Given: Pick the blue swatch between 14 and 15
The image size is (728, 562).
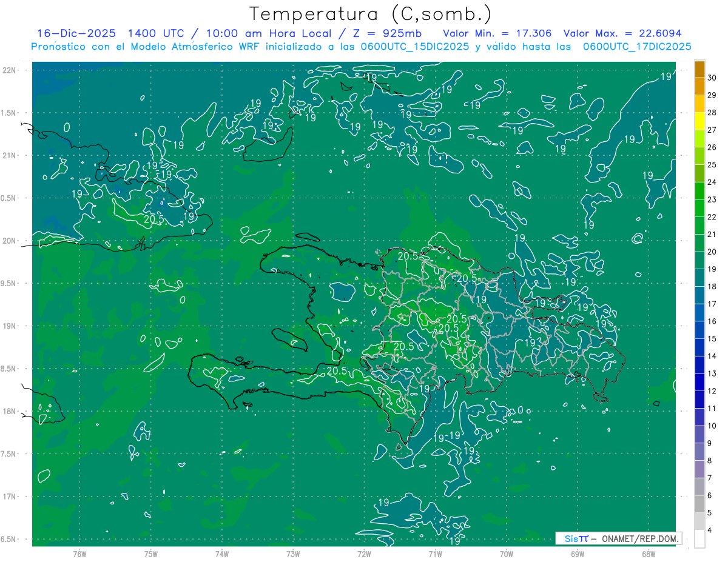Looking at the screenshot, I should point(699,347).
